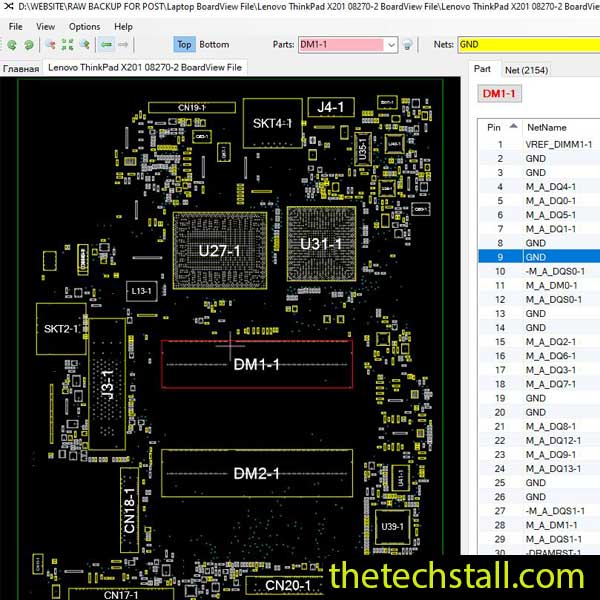Select pin 23 M_A_DQ9-1 row
The width and height of the screenshot is (600, 600).
(539, 455)
